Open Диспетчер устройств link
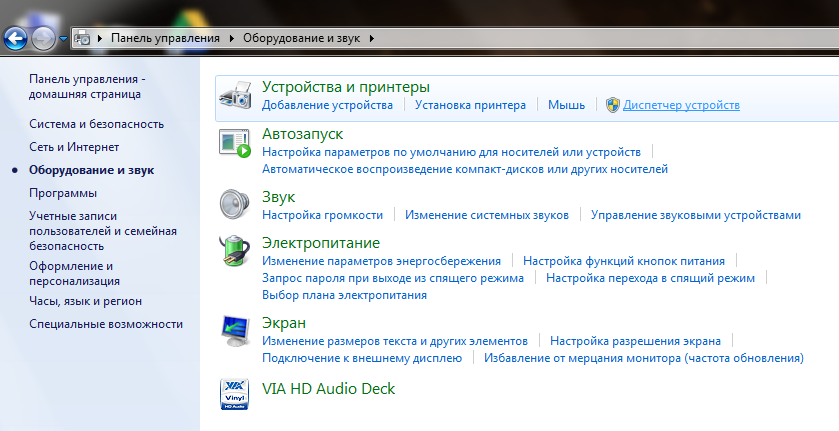 tap(681, 105)
